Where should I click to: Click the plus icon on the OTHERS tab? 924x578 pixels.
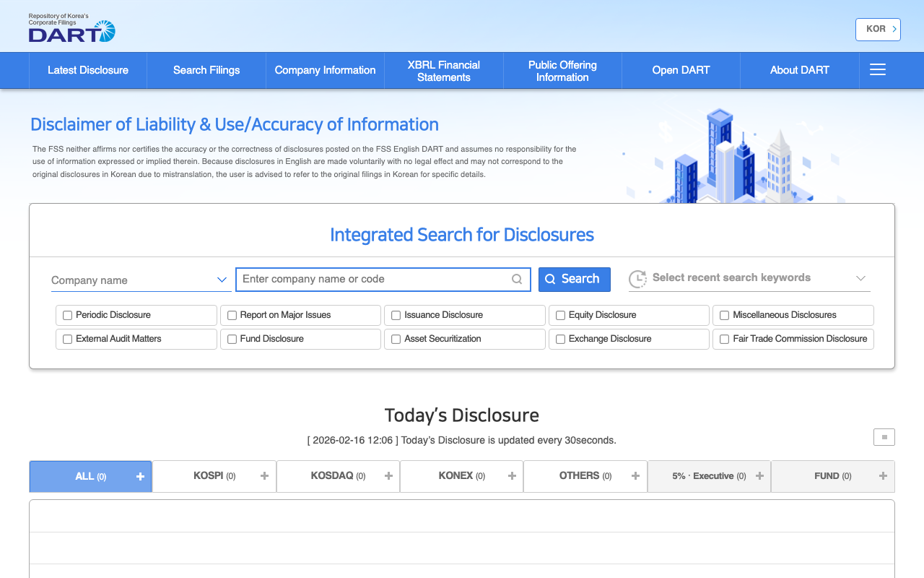pyautogui.click(x=636, y=476)
